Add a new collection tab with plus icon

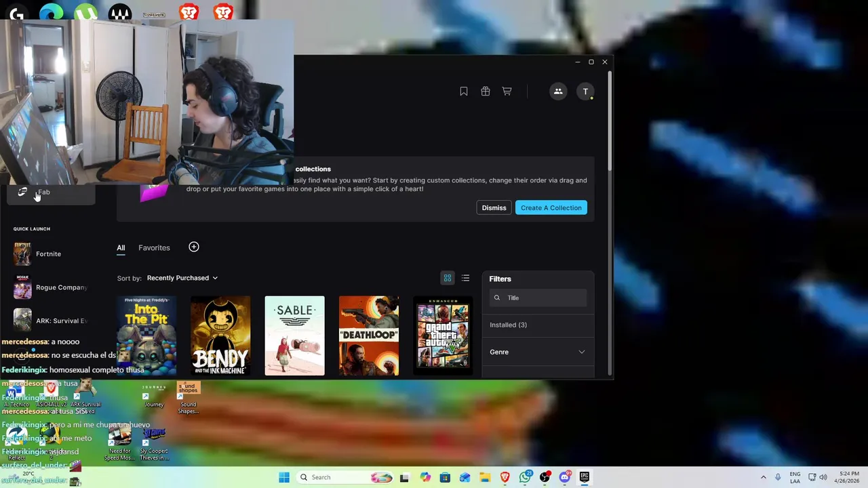(194, 247)
